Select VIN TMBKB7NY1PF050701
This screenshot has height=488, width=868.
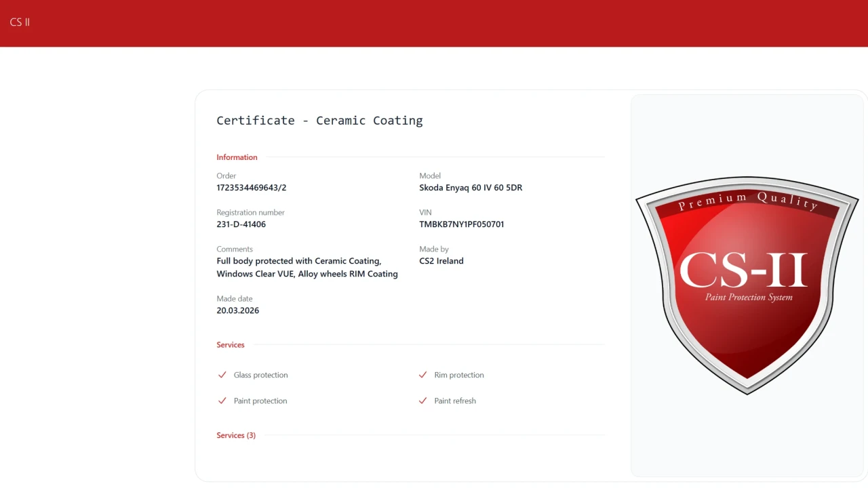click(462, 224)
